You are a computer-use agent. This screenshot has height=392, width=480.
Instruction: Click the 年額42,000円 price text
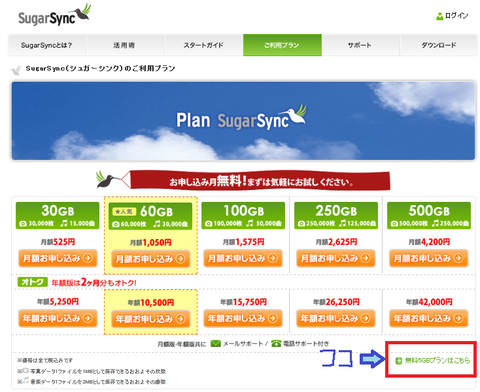[x=429, y=302]
